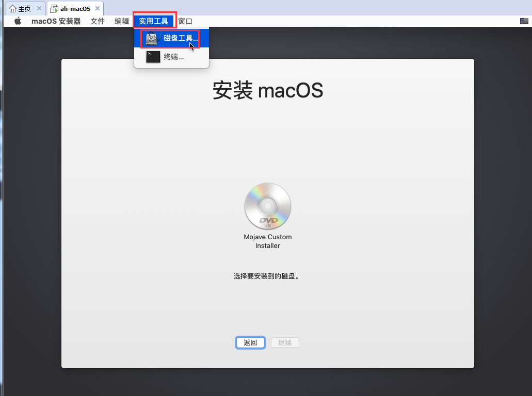
Task: Expand the 编辑 menu
Action: pos(122,21)
